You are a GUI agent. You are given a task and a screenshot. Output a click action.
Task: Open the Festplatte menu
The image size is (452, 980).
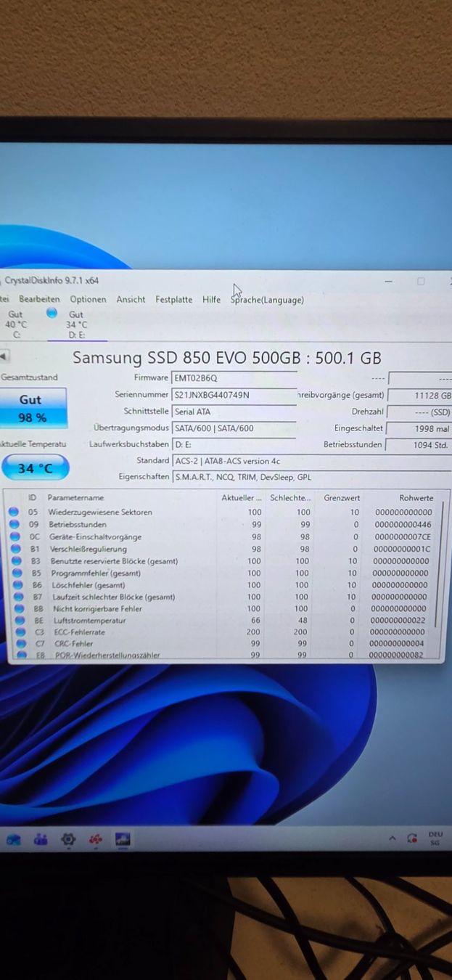pyautogui.click(x=174, y=299)
